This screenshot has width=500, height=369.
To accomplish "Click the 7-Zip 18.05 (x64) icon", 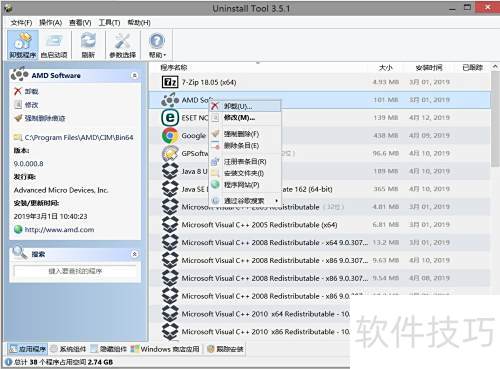I will click(170, 82).
